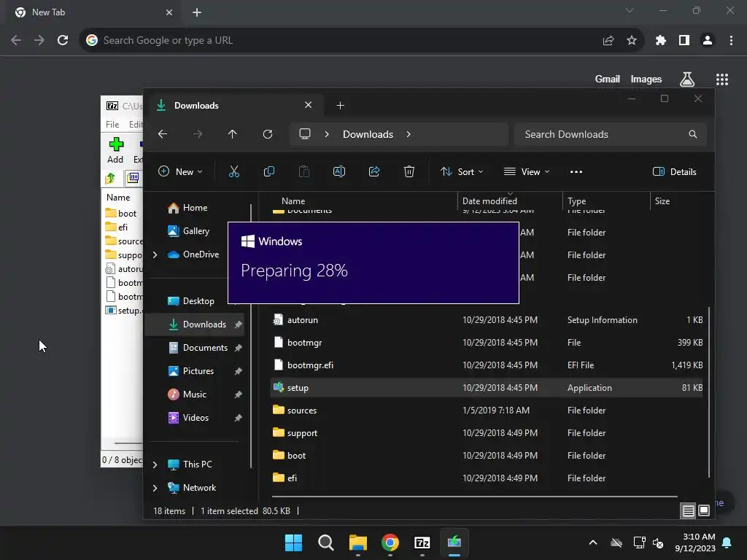747x560 pixels.
Task: Open Chrome tab search chevron
Action: coord(630,10)
